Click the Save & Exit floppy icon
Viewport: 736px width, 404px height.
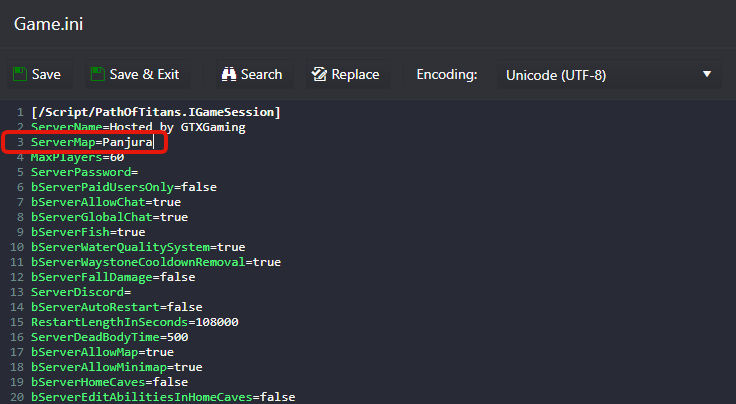(x=97, y=74)
